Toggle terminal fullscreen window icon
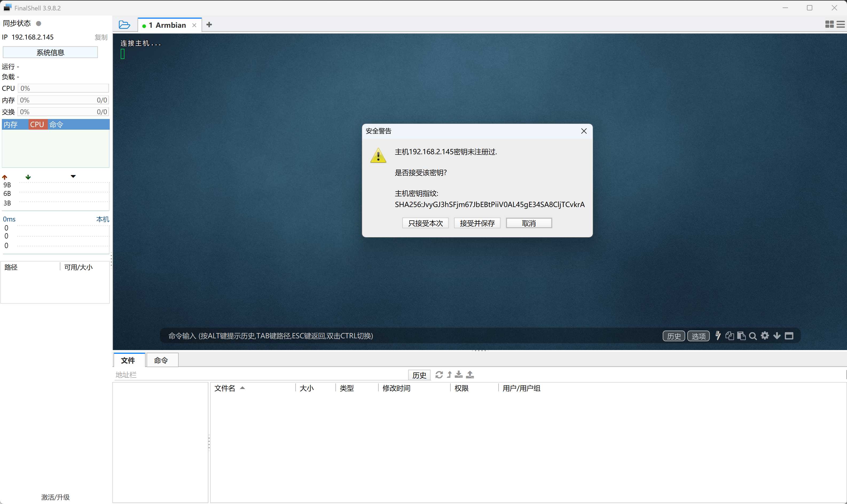Viewport: 847px width, 504px height. tap(789, 336)
